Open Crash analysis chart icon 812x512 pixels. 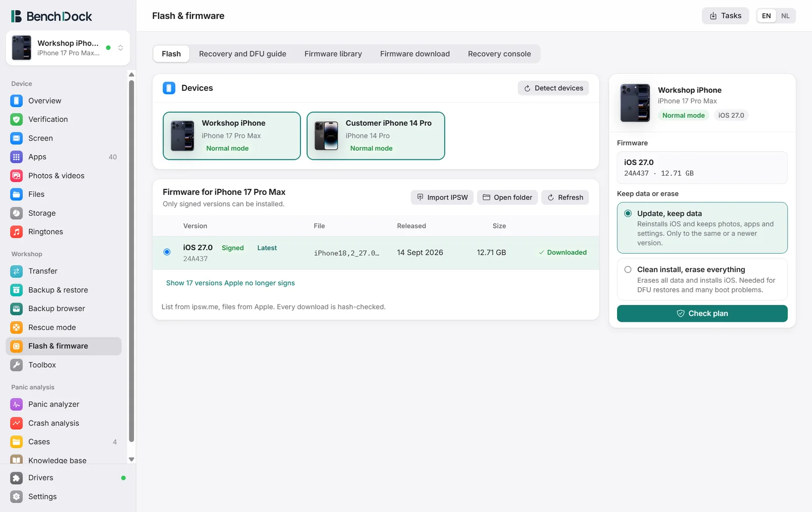tap(16, 423)
